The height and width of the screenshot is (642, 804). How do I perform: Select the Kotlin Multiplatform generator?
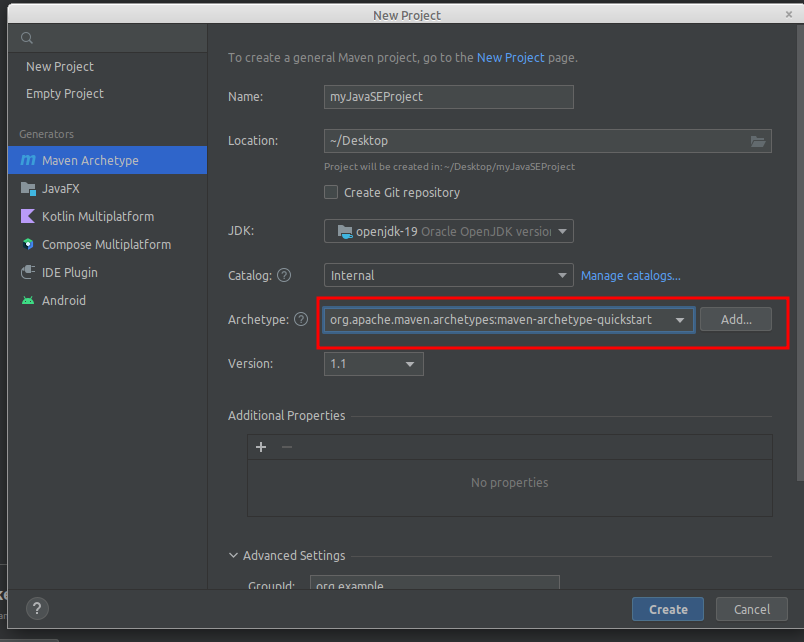coord(108,216)
